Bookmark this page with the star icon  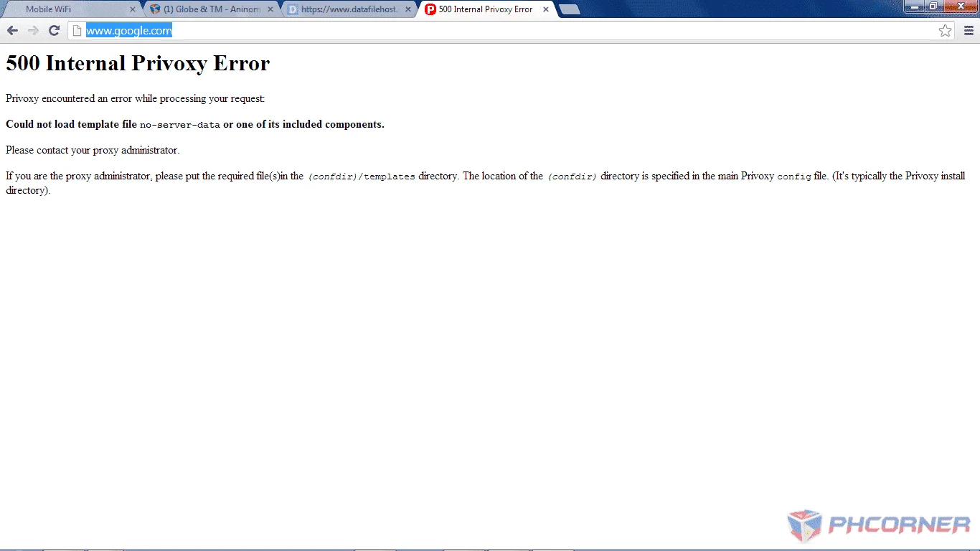(x=945, y=30)
